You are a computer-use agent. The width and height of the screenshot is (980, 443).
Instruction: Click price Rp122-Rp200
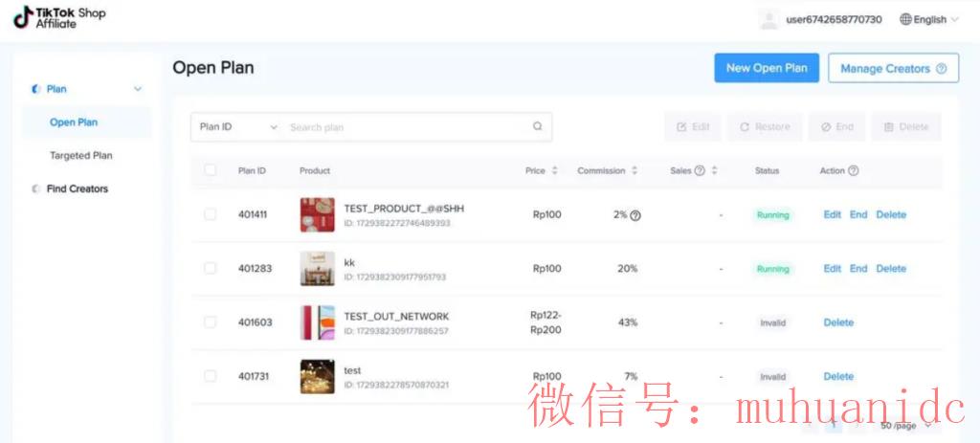[546, 322]
